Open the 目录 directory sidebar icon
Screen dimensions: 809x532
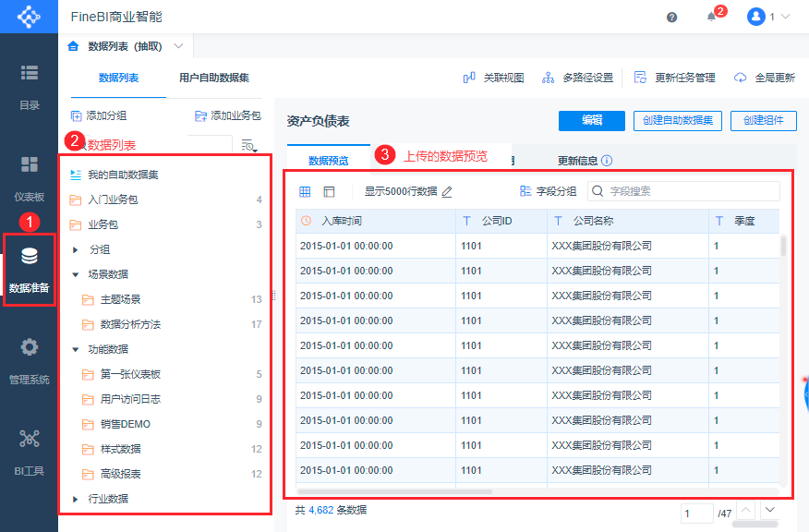tap(30, 73)
